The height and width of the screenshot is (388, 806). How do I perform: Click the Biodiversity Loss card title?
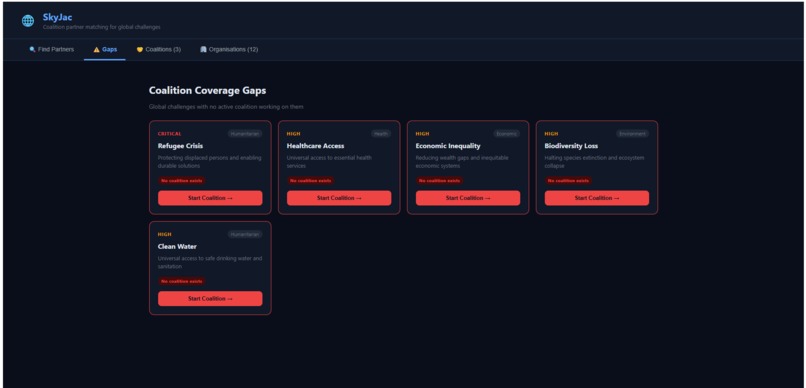click(571, 146)
